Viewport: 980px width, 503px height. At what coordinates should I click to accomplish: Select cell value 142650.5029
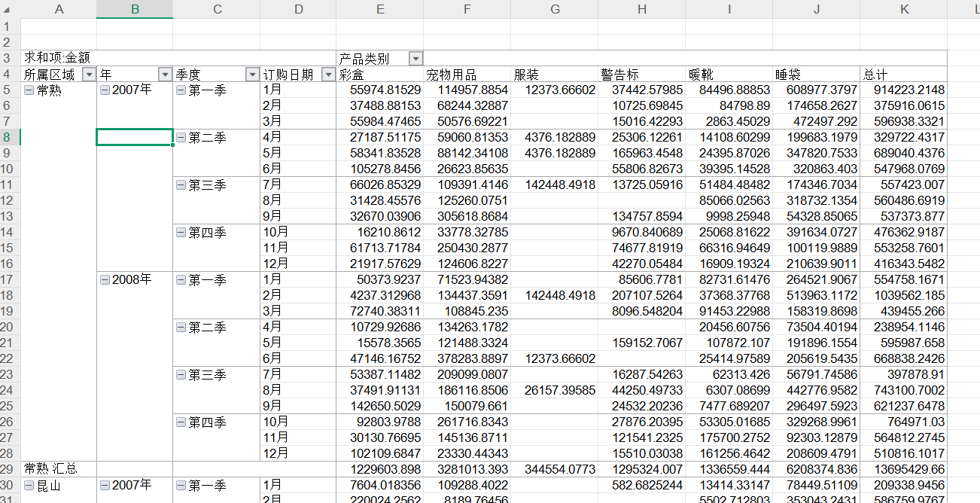click(x=380, y=406)
